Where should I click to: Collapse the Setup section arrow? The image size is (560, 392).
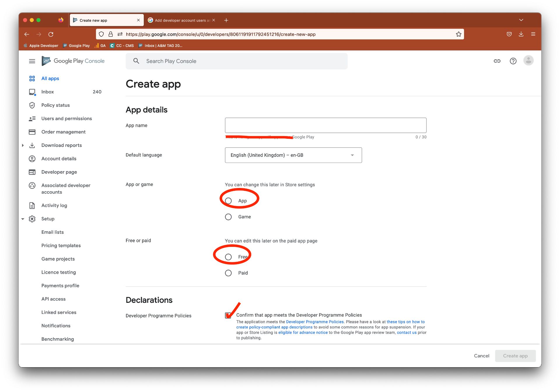pyautogui.click(x=23, y=219)
